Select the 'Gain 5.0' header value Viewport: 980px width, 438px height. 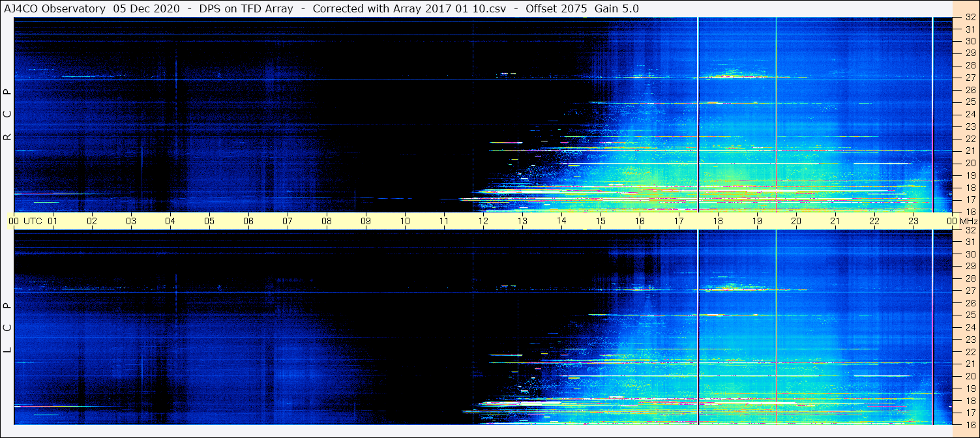pos(617,9)
